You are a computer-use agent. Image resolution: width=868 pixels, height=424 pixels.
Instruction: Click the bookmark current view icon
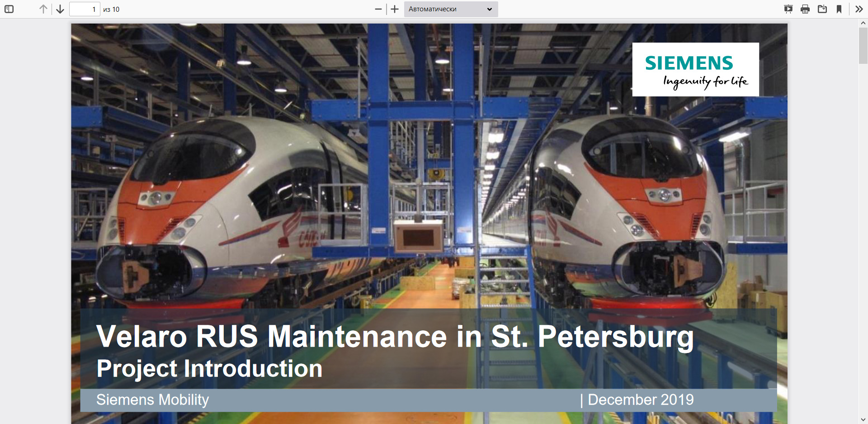[x=839, y=9]
